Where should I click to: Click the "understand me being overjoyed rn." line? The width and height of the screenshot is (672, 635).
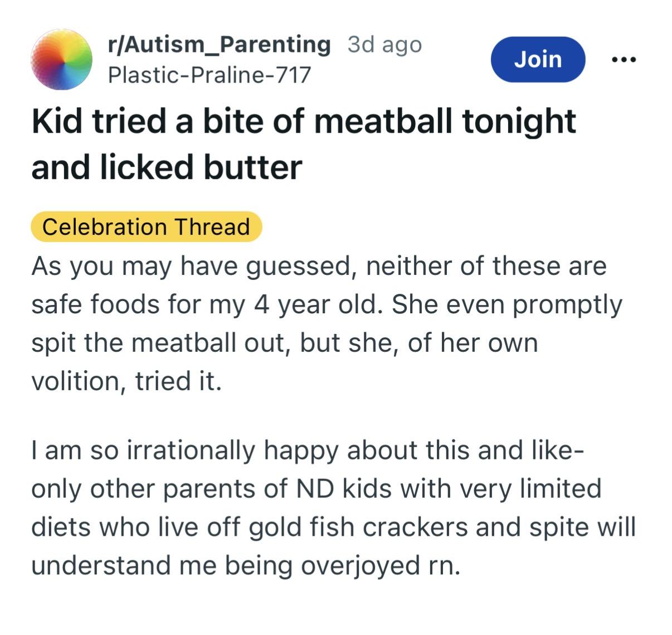(246, 565)
